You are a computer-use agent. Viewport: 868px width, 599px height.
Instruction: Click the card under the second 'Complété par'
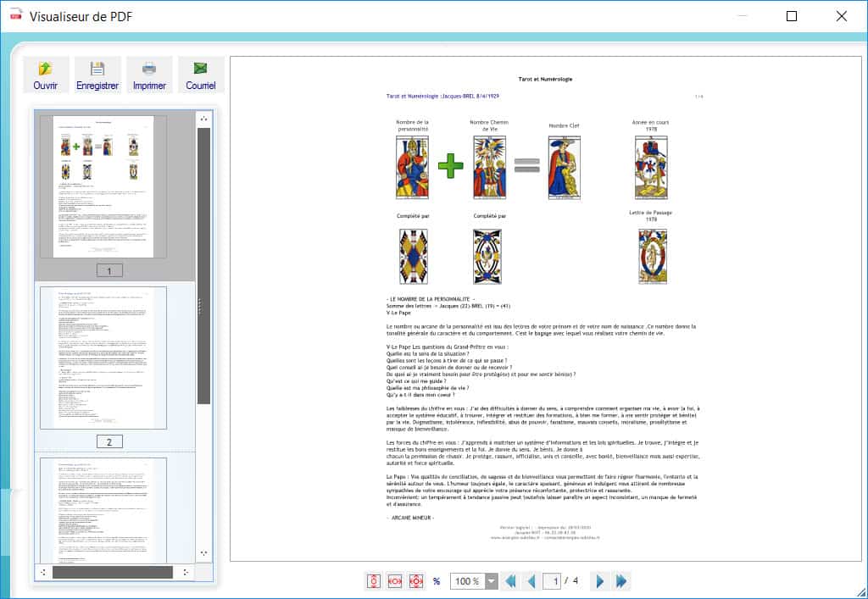tap(487, 257)
